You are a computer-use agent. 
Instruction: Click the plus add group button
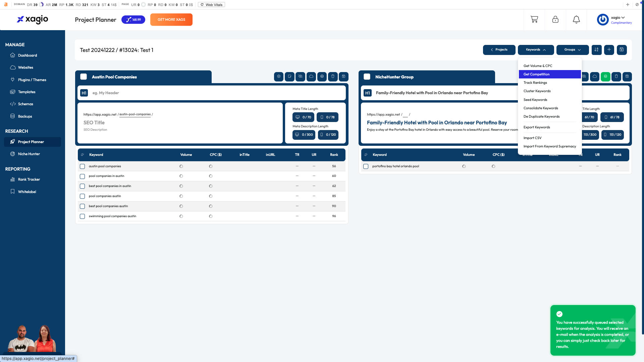point(609,50)
